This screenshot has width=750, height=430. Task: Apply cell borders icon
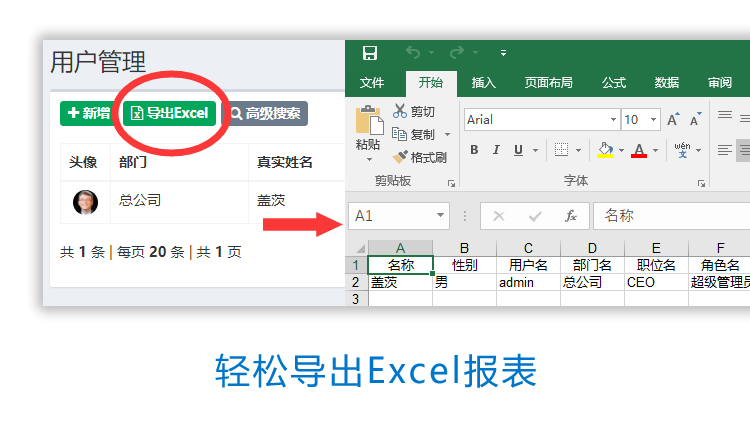561,150
